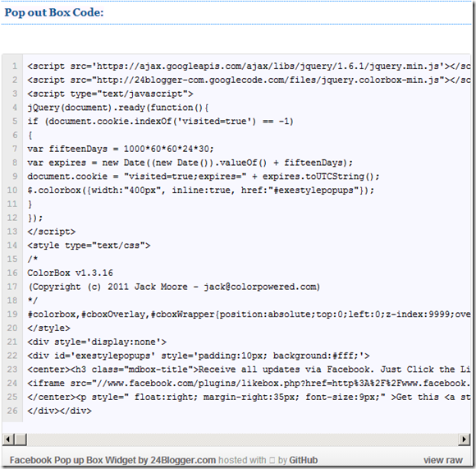Click the jquery.min.js script line
The width and height of the screenshot is (476, 469).
click(249, 67)
